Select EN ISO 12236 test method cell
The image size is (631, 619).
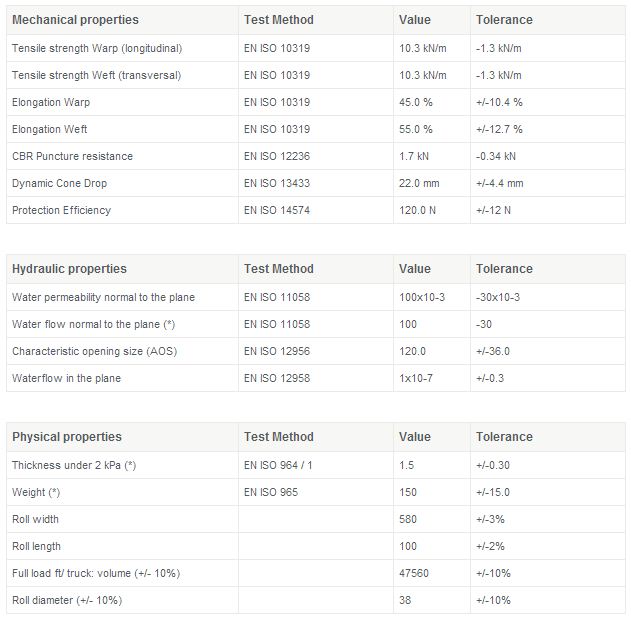277,156
